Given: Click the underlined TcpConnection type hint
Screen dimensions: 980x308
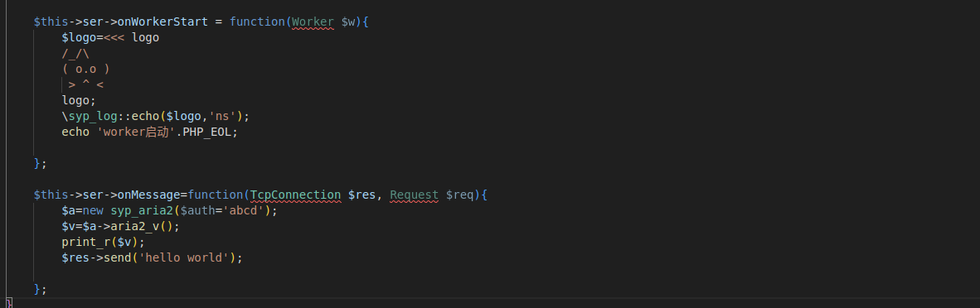Looking at the screenshot, I should (296, 195).
